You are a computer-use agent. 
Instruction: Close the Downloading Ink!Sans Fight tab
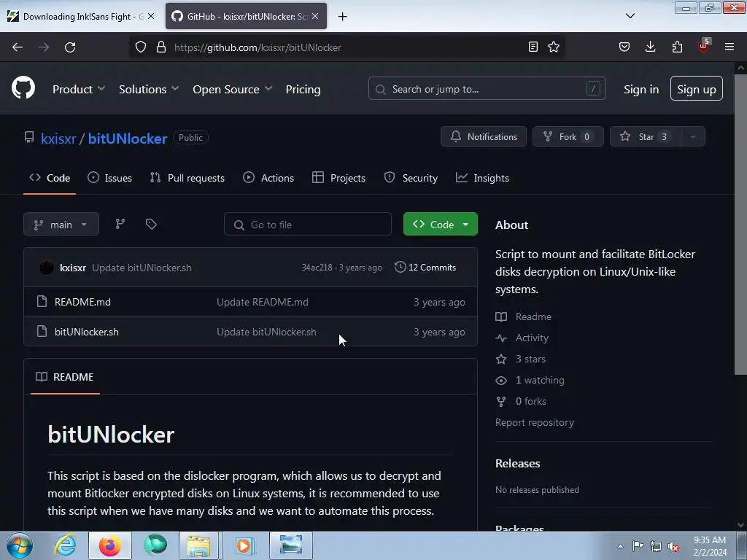click(x=151, y=16)
